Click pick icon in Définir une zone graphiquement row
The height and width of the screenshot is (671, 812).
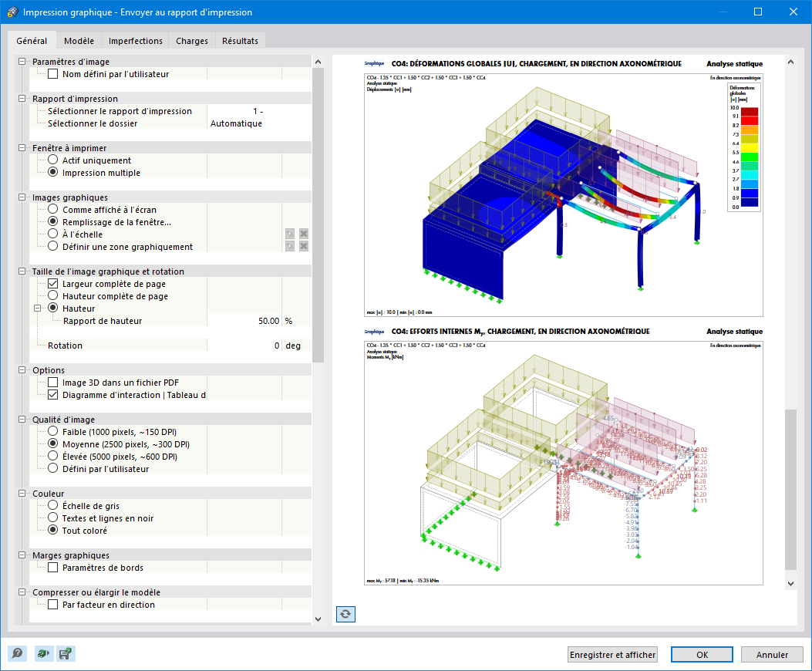[290, 247]
